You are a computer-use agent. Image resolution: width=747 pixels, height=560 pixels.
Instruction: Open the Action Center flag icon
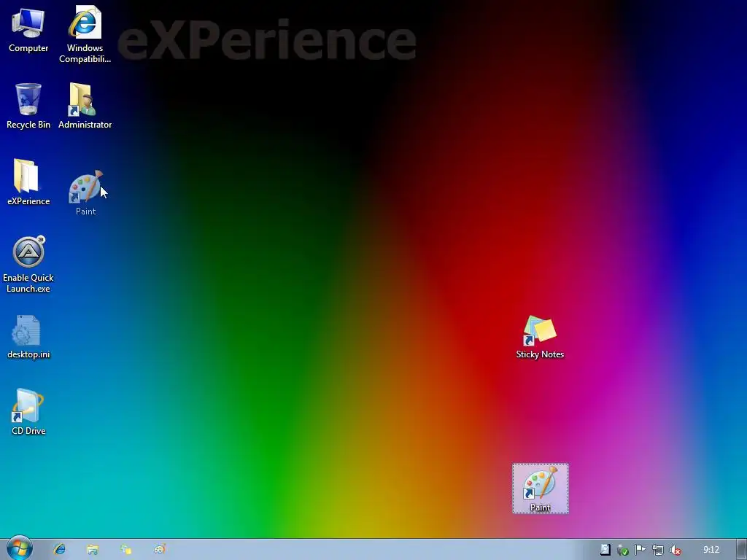(x=640, y=550)
